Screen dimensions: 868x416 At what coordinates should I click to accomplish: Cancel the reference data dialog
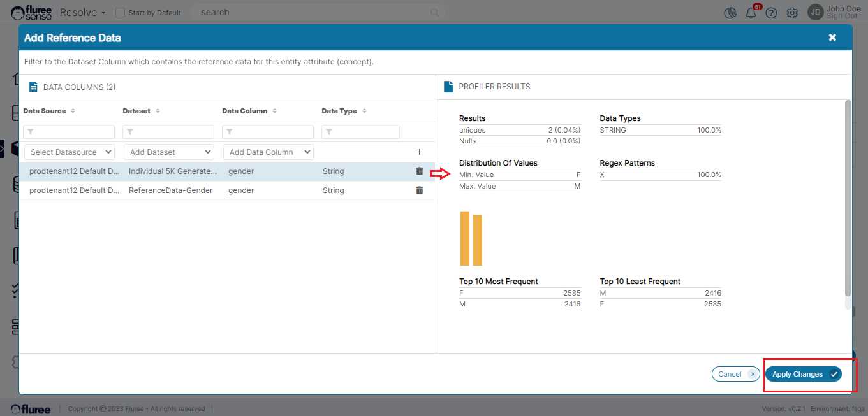click(734, 374)
